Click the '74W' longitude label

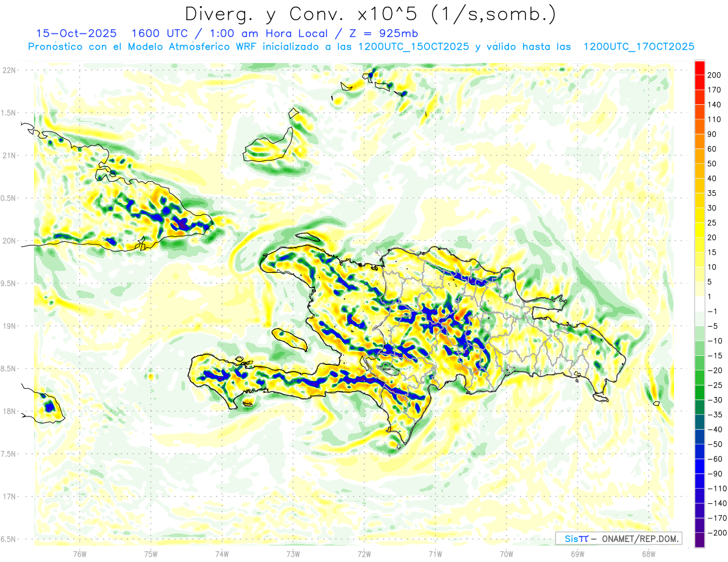click(x=222, y=554)
